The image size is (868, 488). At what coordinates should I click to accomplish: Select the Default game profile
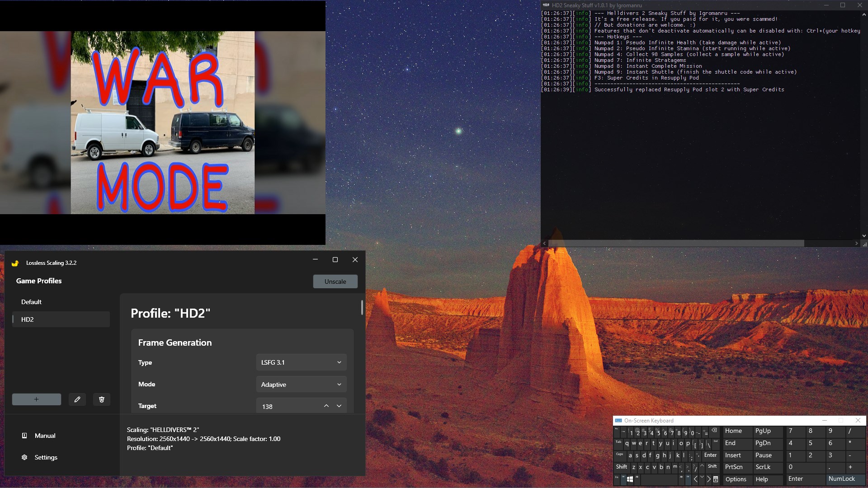point(32,302)
